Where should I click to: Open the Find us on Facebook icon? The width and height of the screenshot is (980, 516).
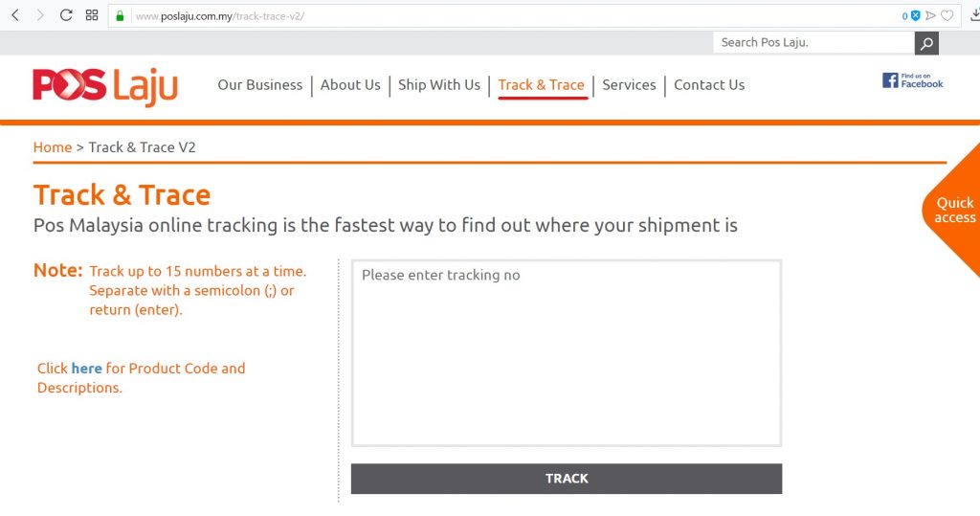click(x=913, y=80)
